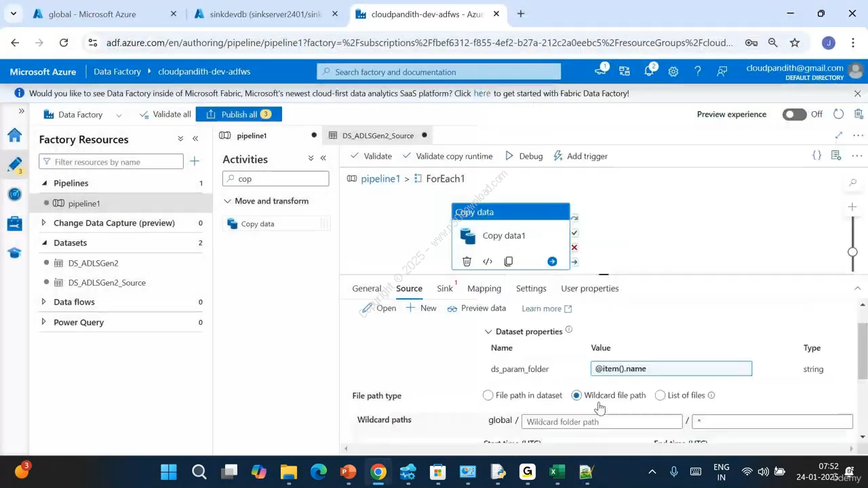Viewport: 868px width, 488px height.
Task: Click the blue arrow on Copy data1
Action: click(552, 262)
